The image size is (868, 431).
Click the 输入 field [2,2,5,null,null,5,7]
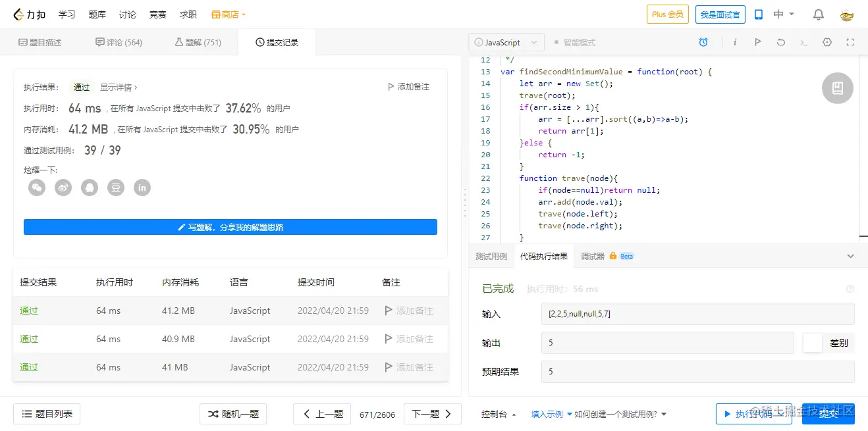click(x=698, y=314)
